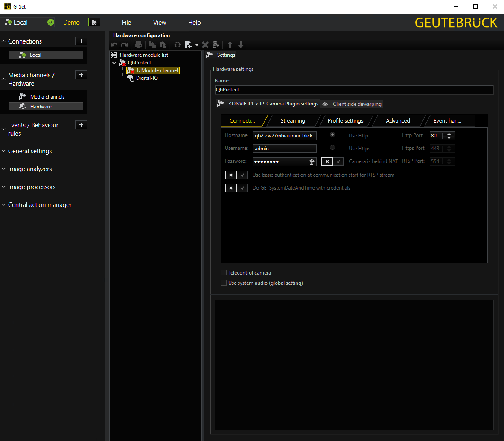Click the add hardware module toolbar icon
The height and width of the screenshot is (441, 504).
[188, 45]
